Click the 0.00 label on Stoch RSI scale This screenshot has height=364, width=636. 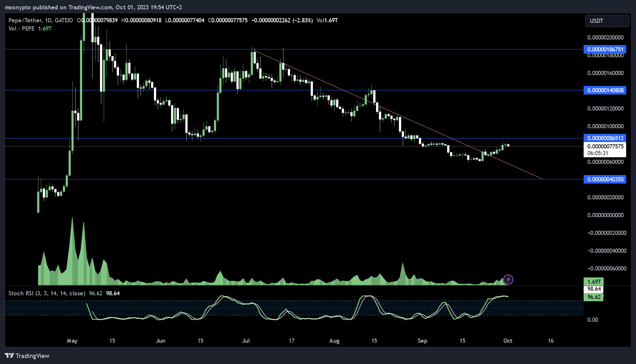(593, 320)
